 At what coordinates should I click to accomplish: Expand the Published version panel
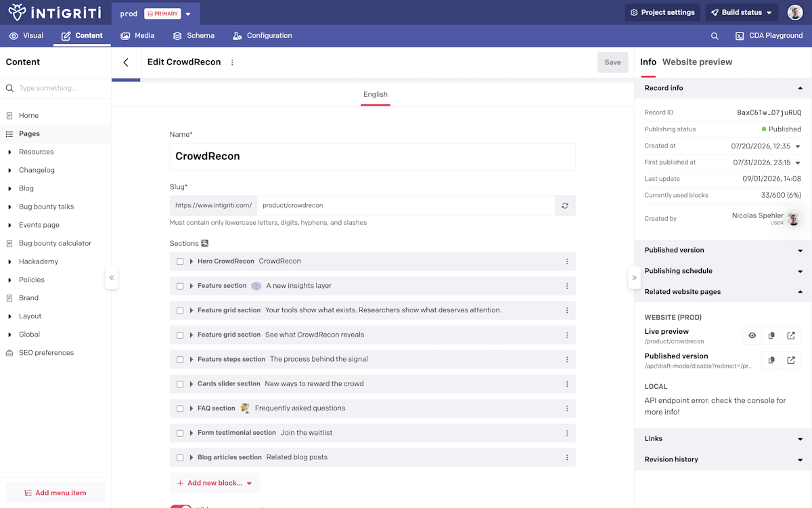723,250
